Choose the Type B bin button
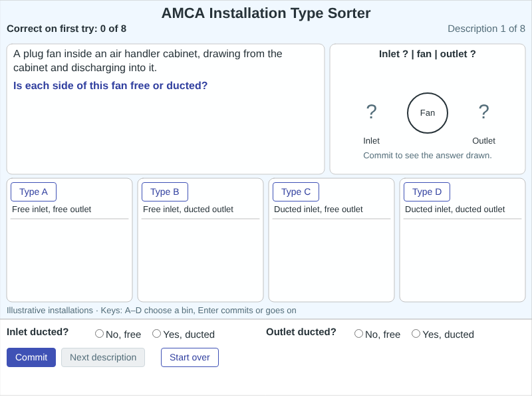This screenshot has height=397, width=532. (x=165, y=192)
